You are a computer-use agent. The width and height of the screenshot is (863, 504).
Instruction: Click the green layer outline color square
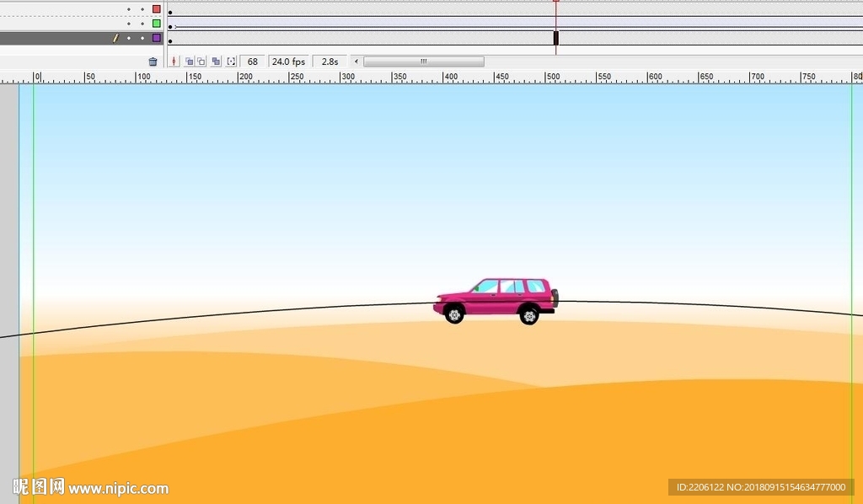tap(156, 24)
